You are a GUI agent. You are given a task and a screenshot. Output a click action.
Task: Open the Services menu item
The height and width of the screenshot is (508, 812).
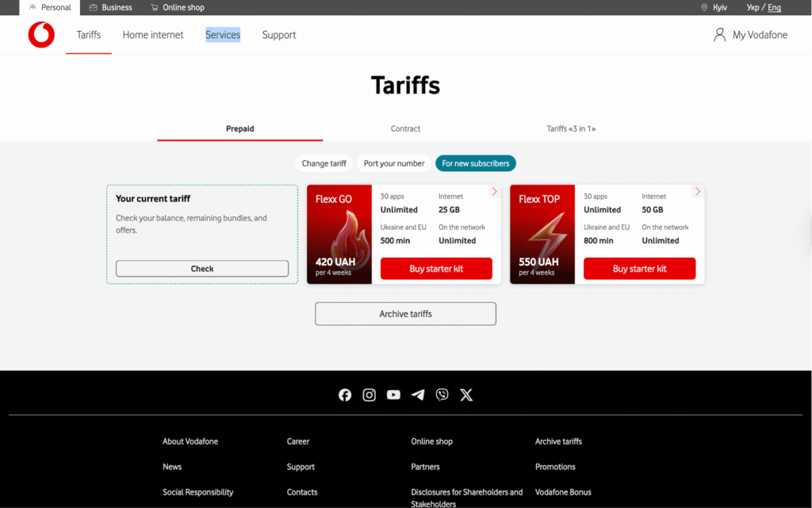(x=223, y=35)
